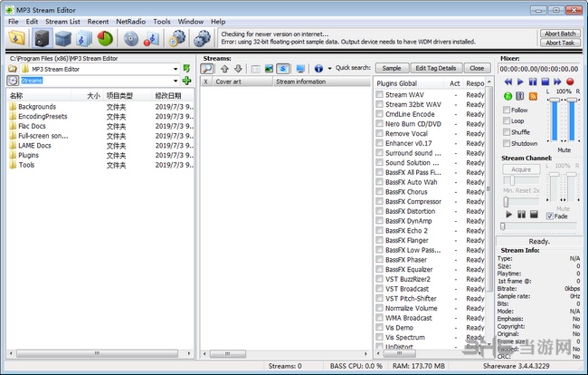Click the Edit Tag Details button
Image resolution: width=588 pixels, height=375 pixels.
point(436,68)
